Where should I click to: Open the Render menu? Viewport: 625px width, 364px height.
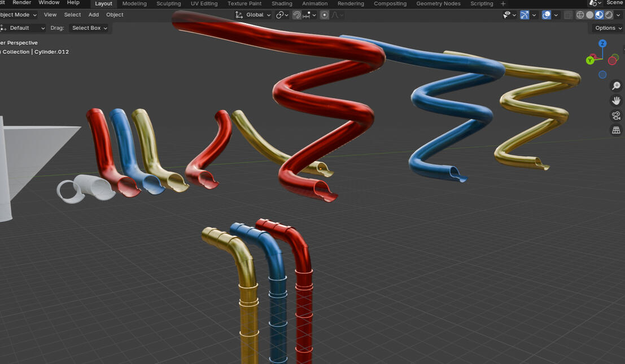tap(22, 3)
